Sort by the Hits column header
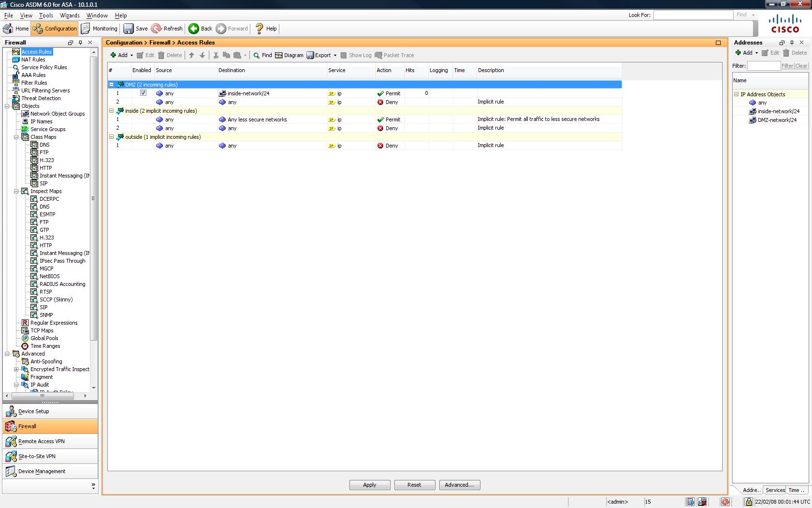Viewport: 812px width, 508px height. (x=416, y=70)
